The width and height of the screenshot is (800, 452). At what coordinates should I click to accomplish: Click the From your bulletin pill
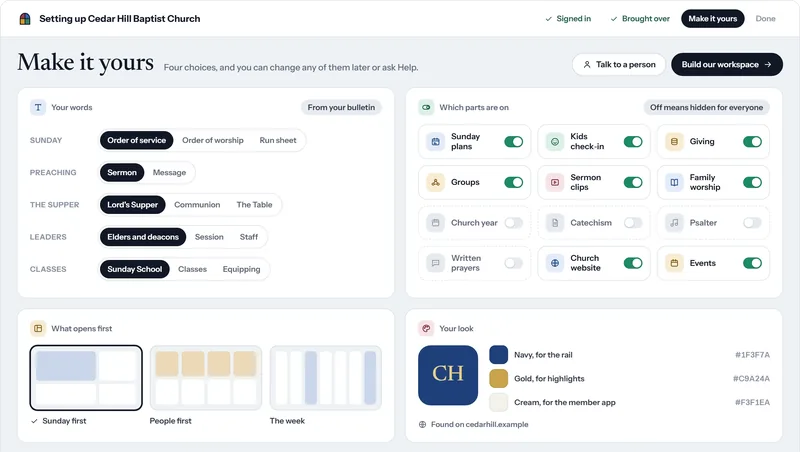pyautogui.click(x=341, y=108)
